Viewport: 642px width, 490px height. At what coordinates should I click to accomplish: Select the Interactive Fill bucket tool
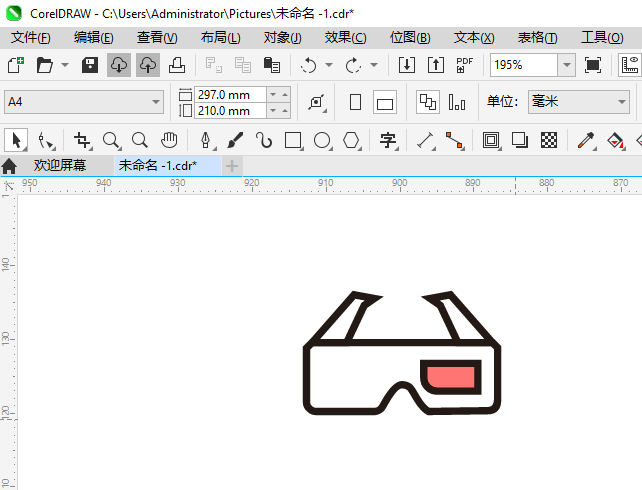[x=615, y=140]
